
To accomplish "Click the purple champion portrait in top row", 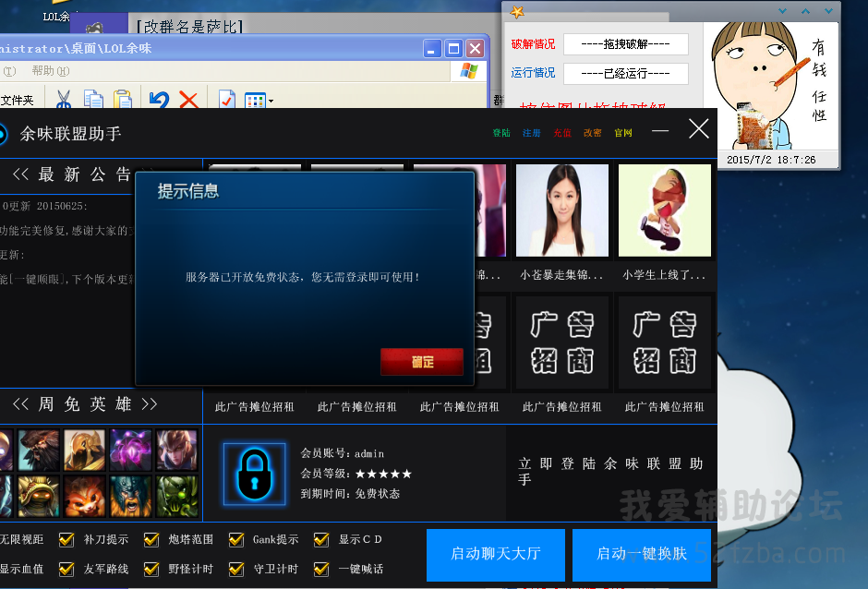I will pos(130,450).
